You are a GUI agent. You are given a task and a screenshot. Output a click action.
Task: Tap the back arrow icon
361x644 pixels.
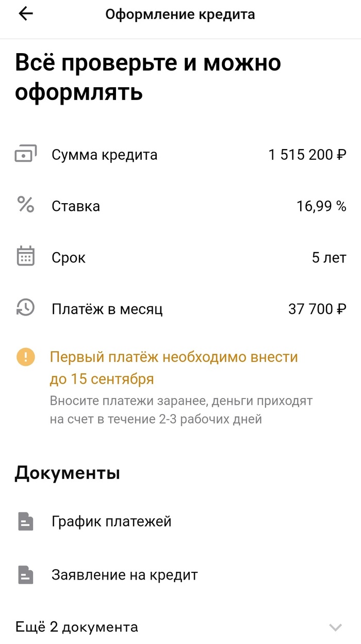[25, 14]
